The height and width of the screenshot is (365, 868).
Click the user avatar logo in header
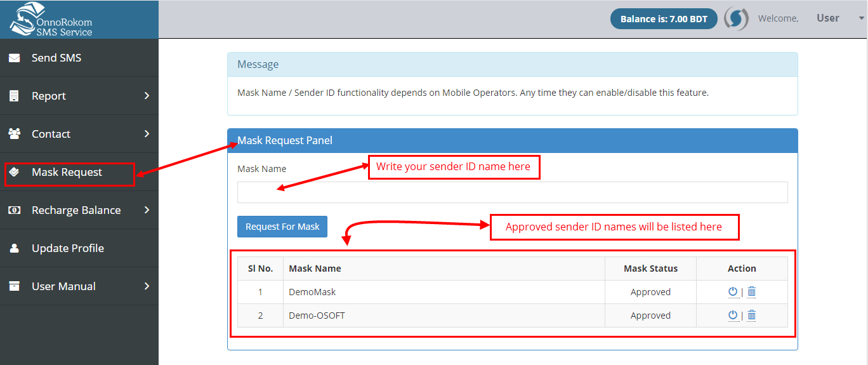737,18
